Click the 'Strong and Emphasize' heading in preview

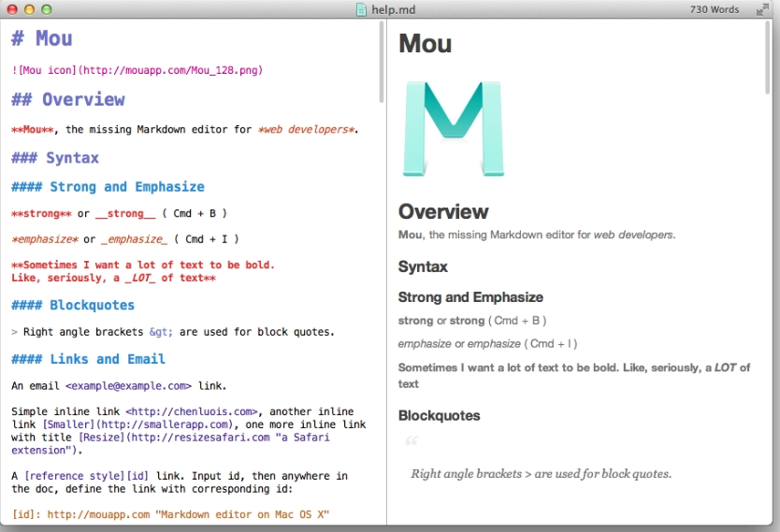[x=470, y=297]
